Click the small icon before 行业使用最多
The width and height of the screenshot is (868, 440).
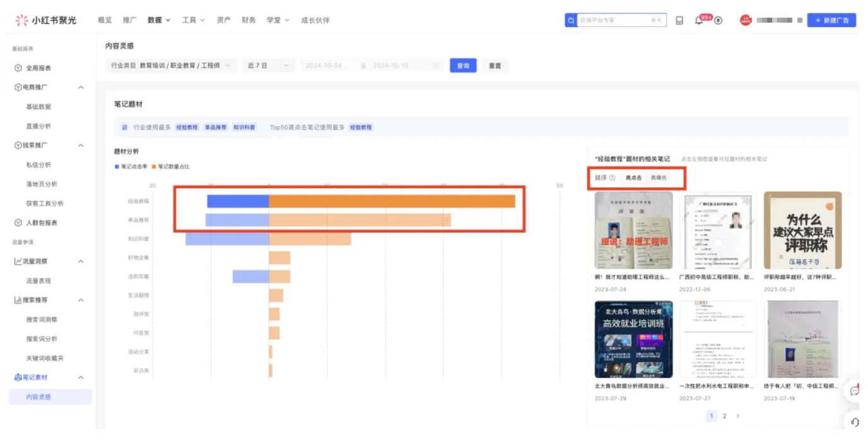pos(124,127)
